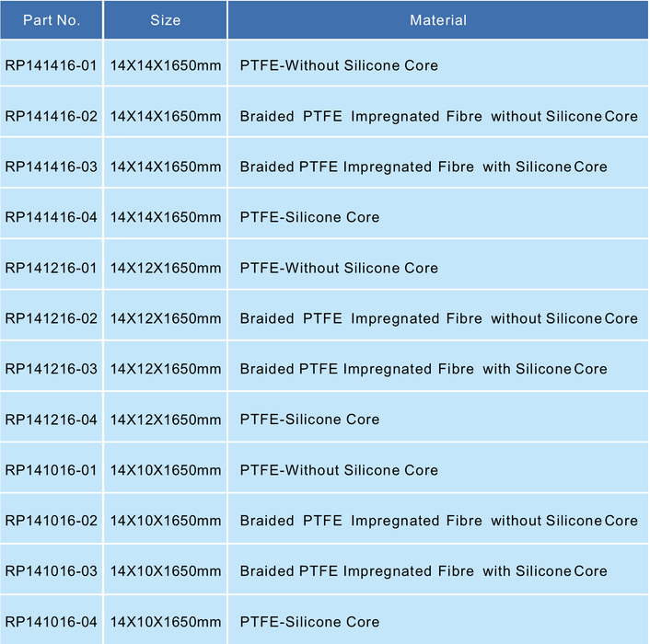Select part number RP141416-02

(x=52, y=117)
